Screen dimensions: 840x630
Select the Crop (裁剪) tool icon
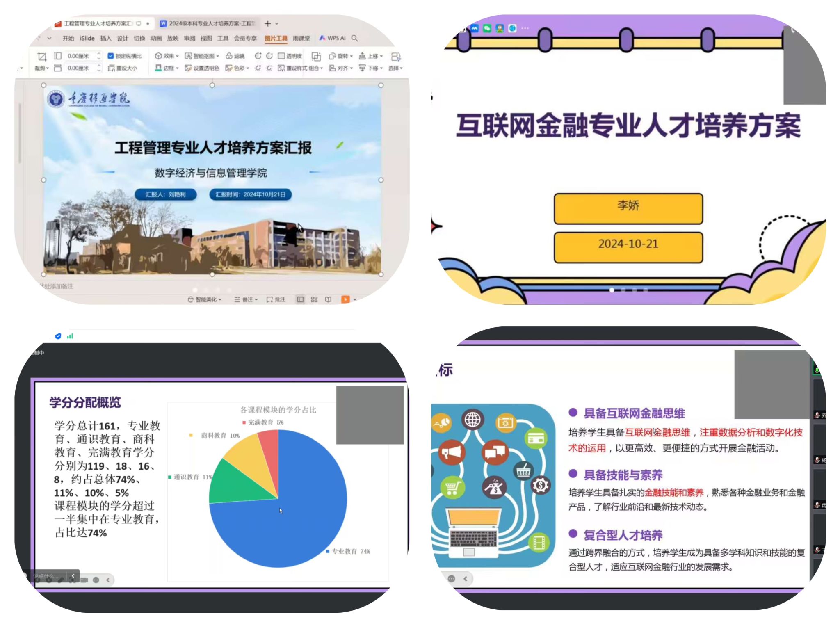pyautogui.click(x=42, y=57)
